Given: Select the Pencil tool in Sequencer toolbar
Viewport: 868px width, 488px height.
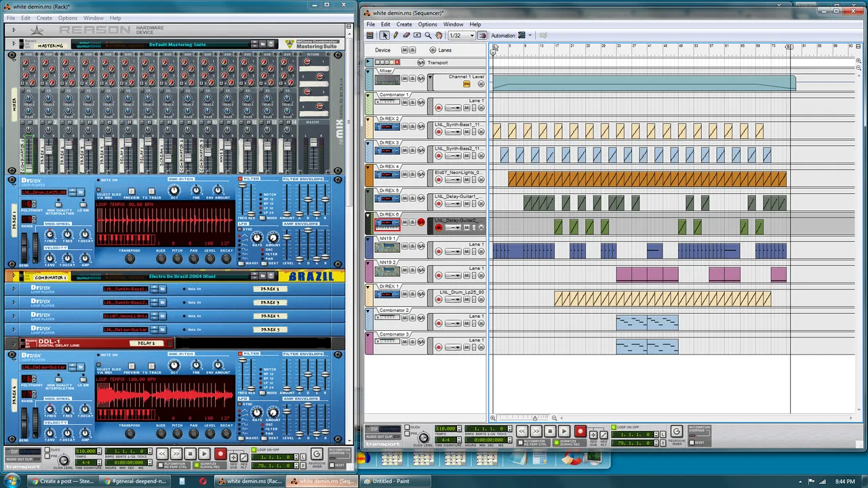Looking at the screenshot, I should (395, 35).
